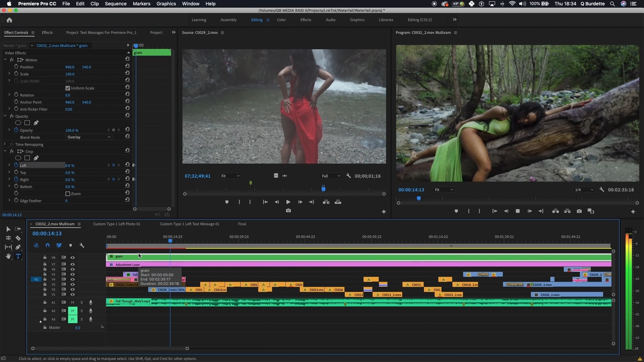The width and height of the screenshot is (644, 362).
Task: Select the Slip tool
Action: 8,247
